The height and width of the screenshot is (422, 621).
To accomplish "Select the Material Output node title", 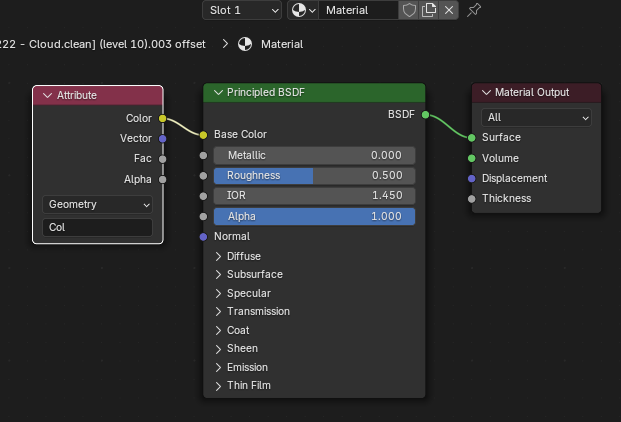I will [532, 92].
